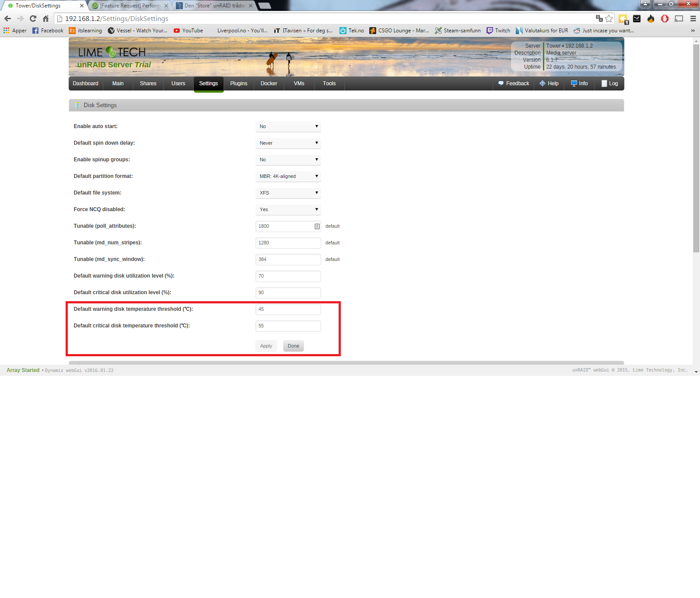Click the Array Started status text

(x=23, y=370)
